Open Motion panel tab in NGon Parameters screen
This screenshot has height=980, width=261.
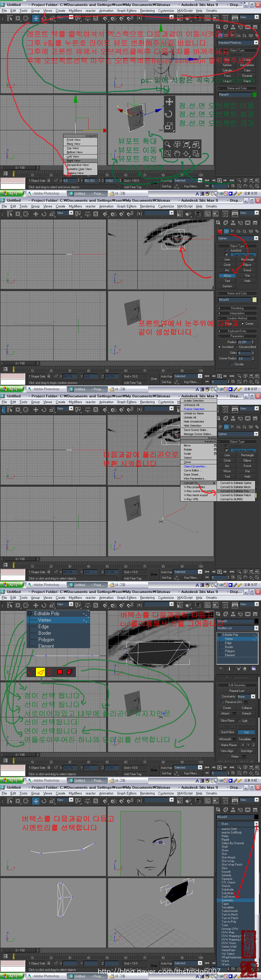240,223
